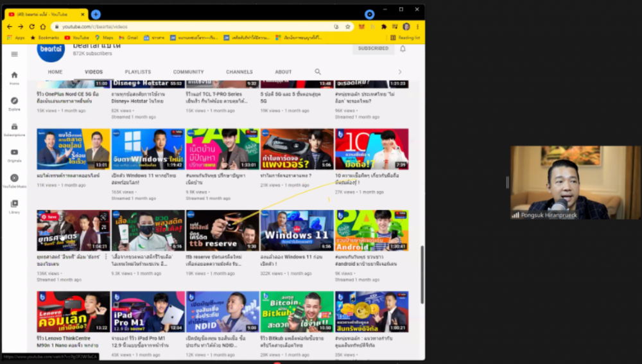Bookmark this page with the star icon
Screen dimensions: 642x364
(x=347, y=27)
